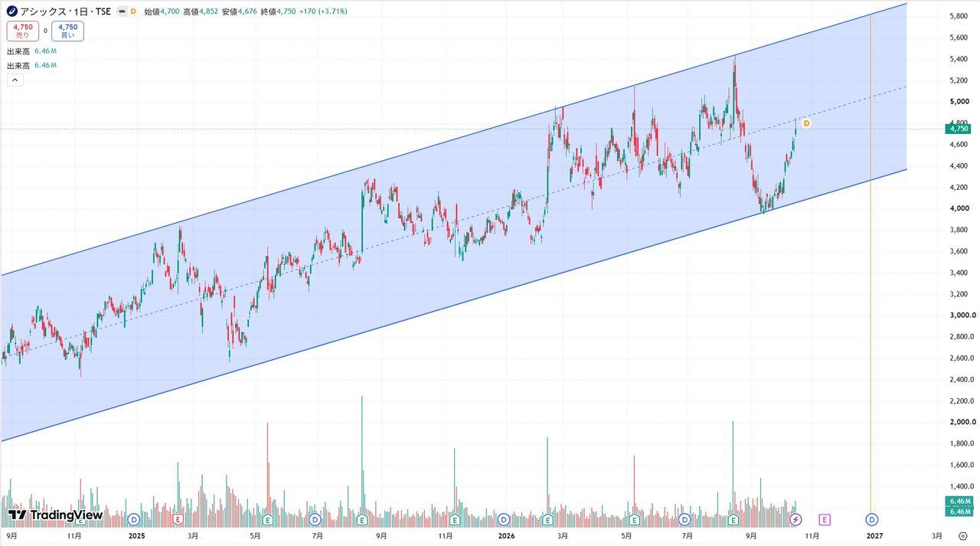The height and width of the screenshot is (546, 980).
Task: Click the dividend D marker near 2027
Action: [x=871, y=519]
